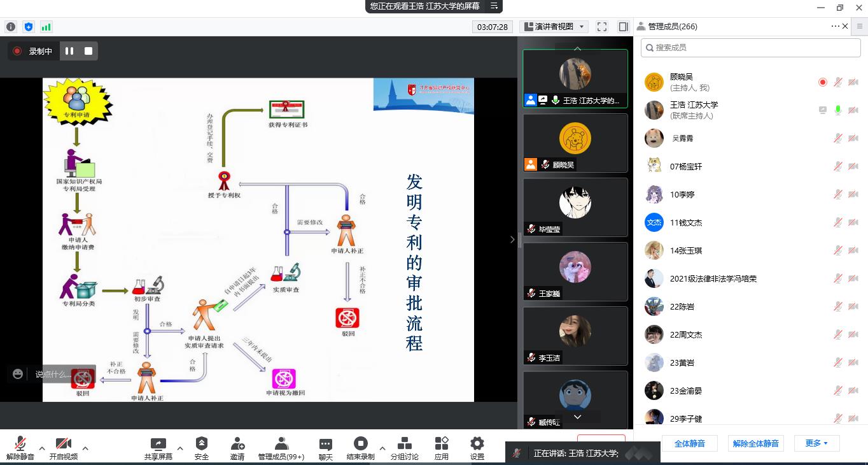Stop recording via square button

pyautogui.click(x=88, y=51)
